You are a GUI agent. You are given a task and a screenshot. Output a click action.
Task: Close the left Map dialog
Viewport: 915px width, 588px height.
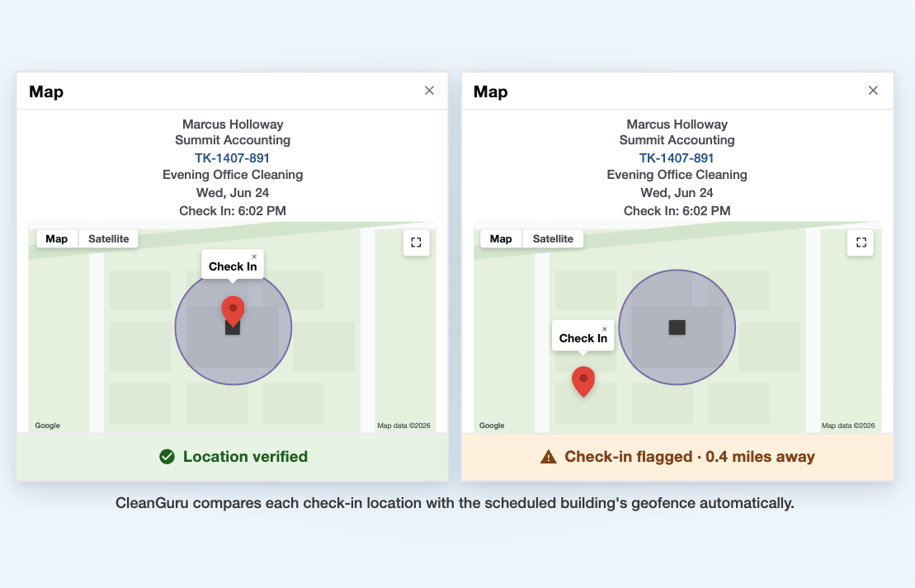click(429, 91)
